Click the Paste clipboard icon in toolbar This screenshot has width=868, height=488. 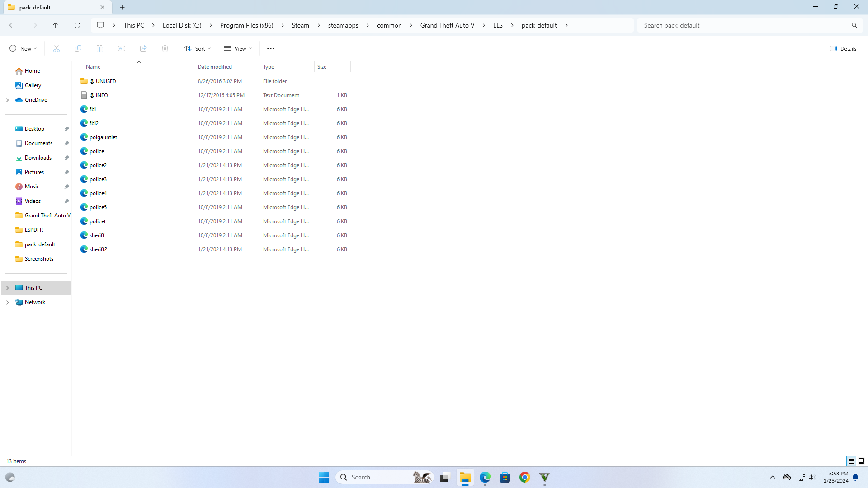point(100,48)
